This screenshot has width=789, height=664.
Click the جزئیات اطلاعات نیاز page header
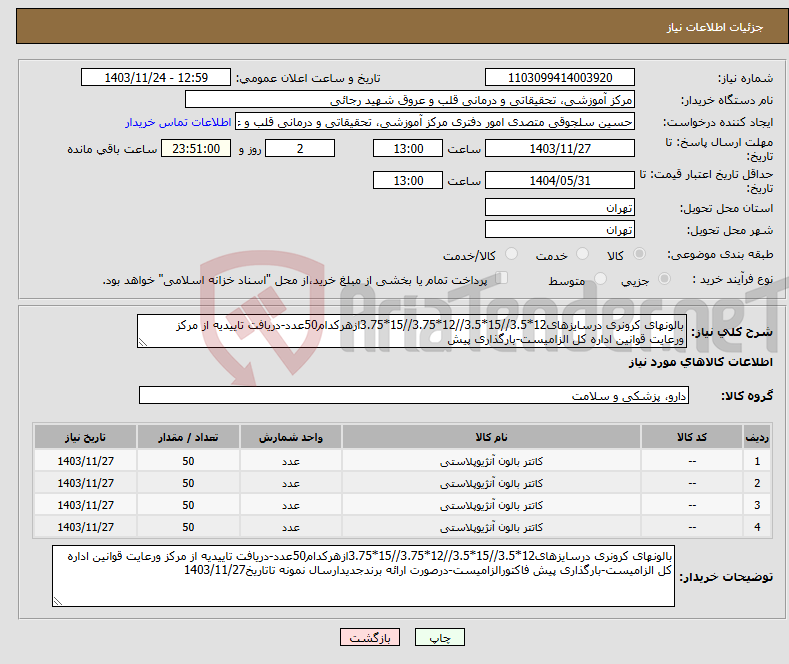pos(715,27)
